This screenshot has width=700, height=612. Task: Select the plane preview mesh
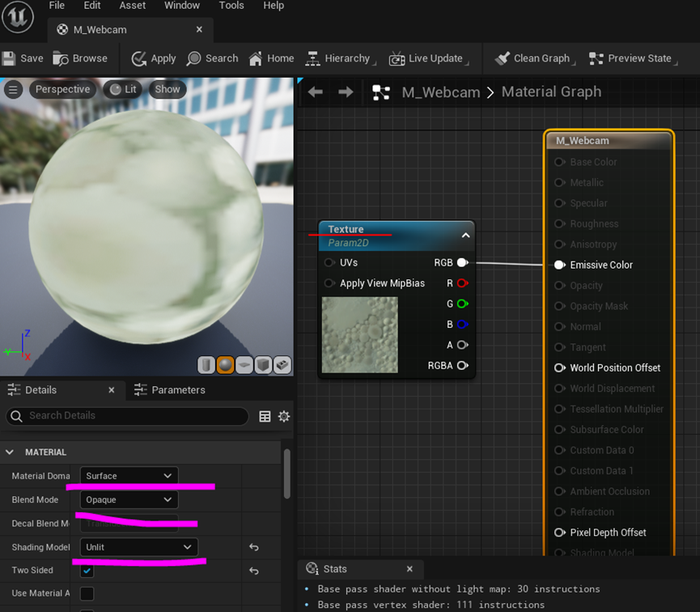(244, 365)
